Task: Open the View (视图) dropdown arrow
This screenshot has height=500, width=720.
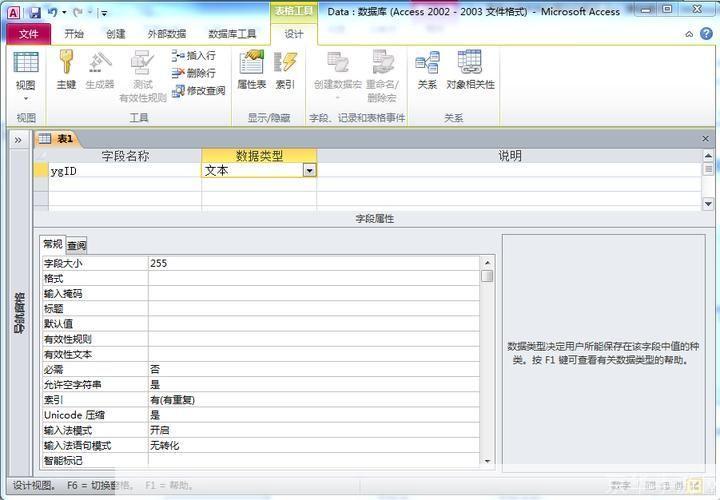Action: pyautogui.click(x=26, y=99)
